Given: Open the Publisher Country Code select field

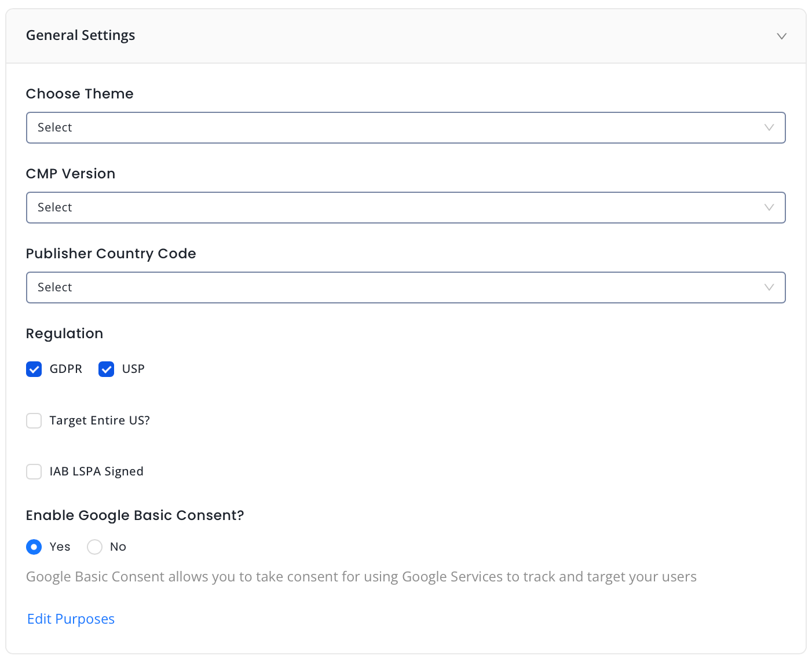Looking at the screenshot, I should [394, 287].
